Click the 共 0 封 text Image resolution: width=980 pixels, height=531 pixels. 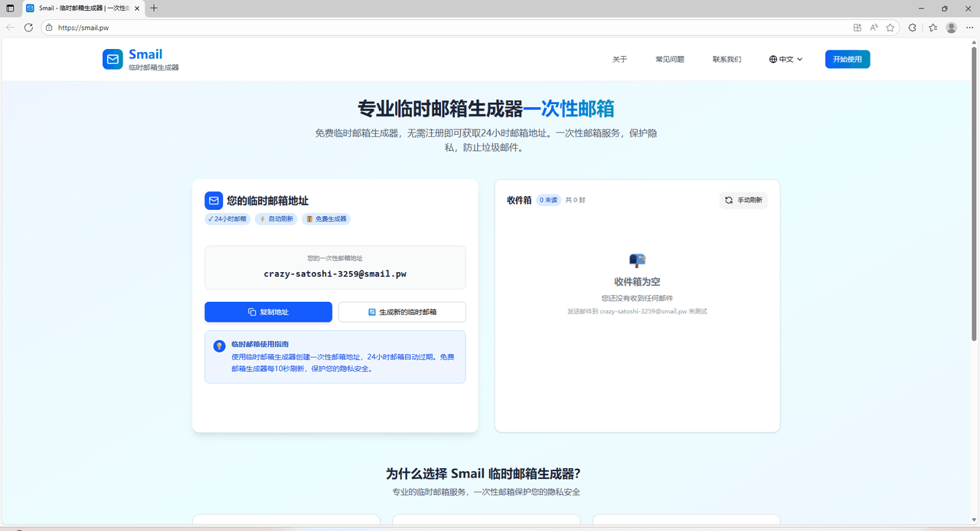(575, 200)
